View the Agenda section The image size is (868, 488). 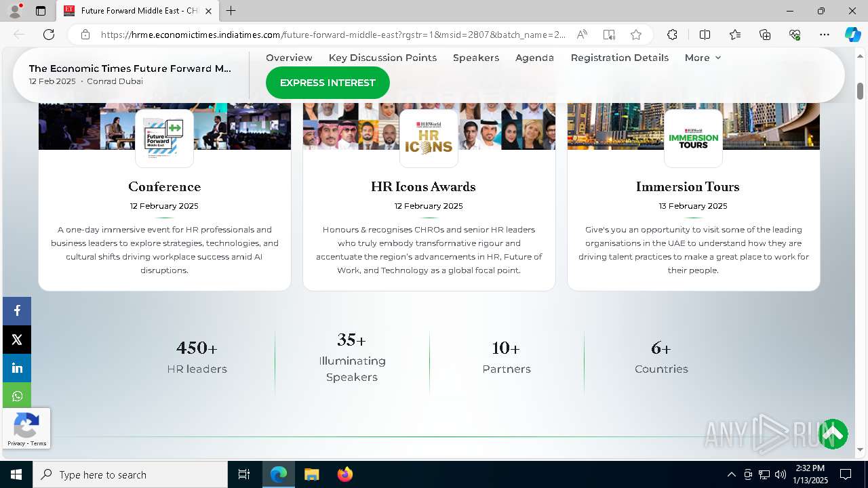coord(534,58)
